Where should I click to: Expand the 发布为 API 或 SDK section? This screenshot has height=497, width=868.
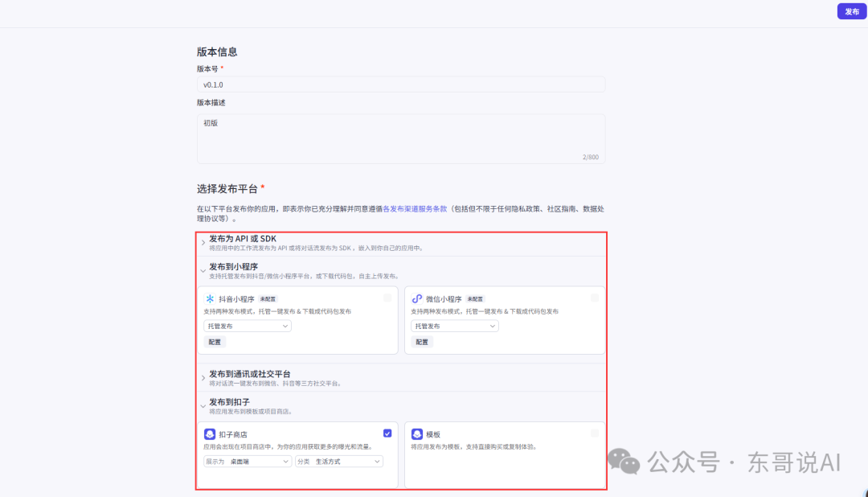point(203,243)
